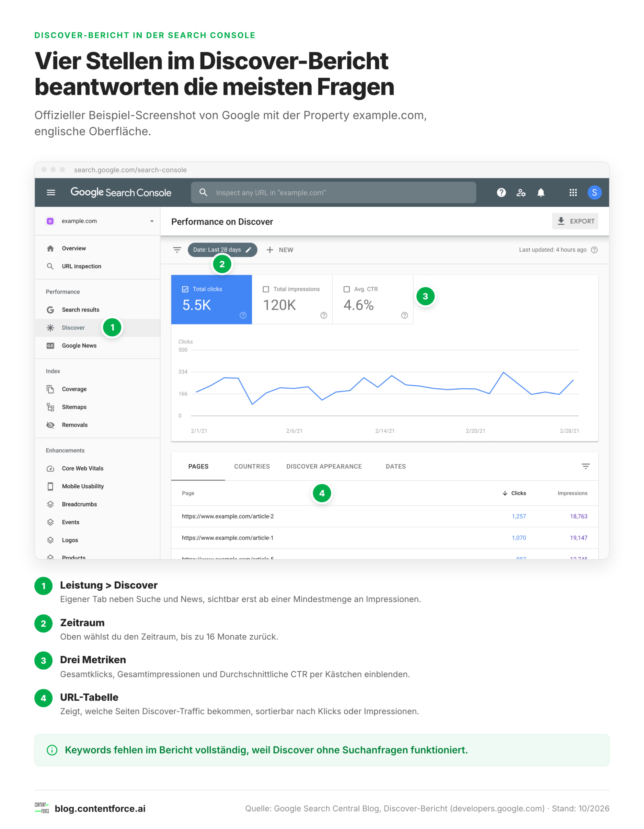Viewport: 644px width, 829px height.
Task: Sort table by Impressions column header
Action: (572, 493)
